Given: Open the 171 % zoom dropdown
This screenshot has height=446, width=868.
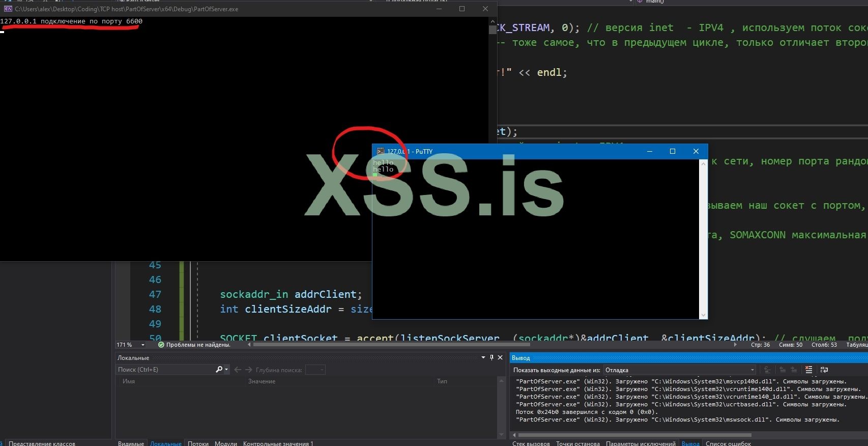Looking at the screenshot, I should point(142,345).
